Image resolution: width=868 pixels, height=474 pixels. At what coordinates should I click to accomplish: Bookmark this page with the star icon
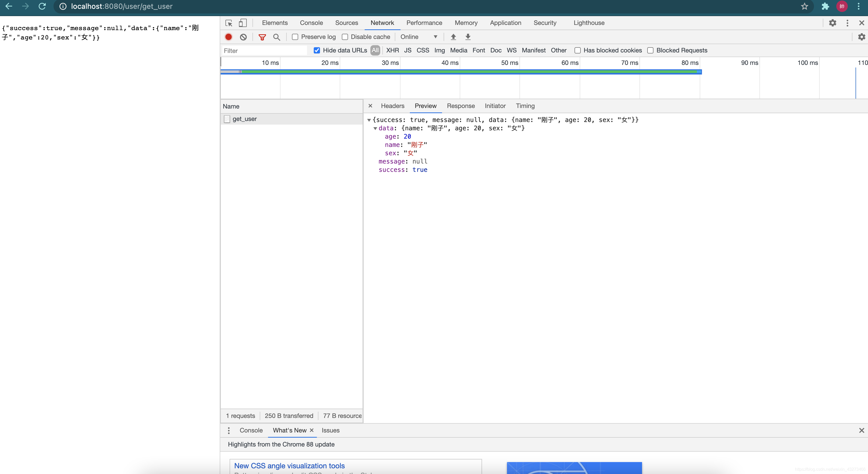805,6
